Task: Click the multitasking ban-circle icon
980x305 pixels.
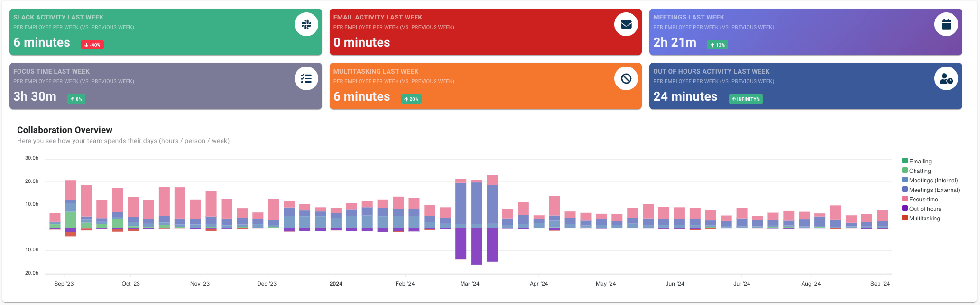Action: pos(626,78)
